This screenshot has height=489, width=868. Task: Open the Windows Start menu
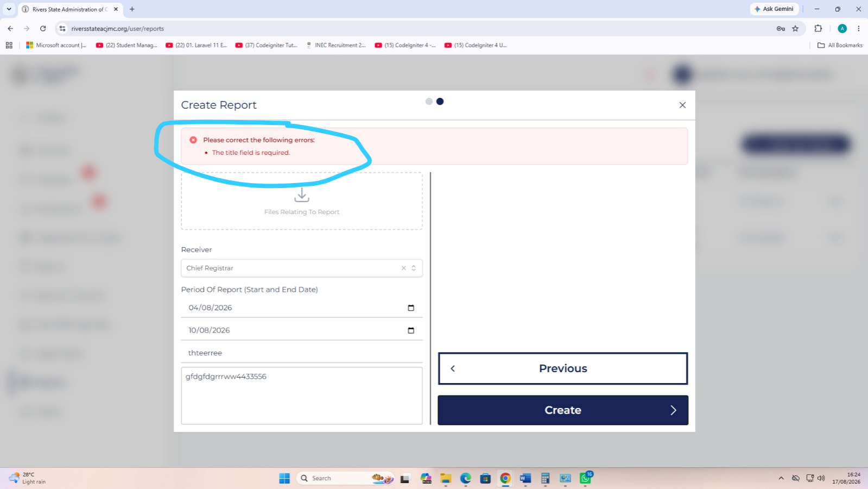coord(284,478)
